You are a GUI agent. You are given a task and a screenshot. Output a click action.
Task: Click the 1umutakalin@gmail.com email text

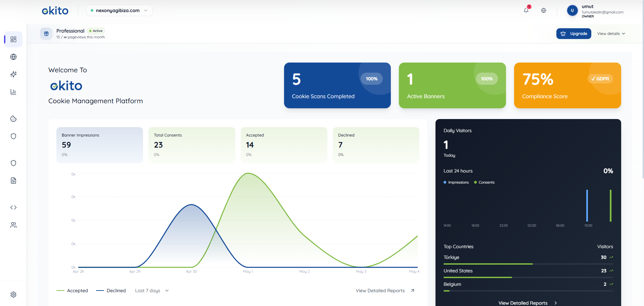point(602,12)
